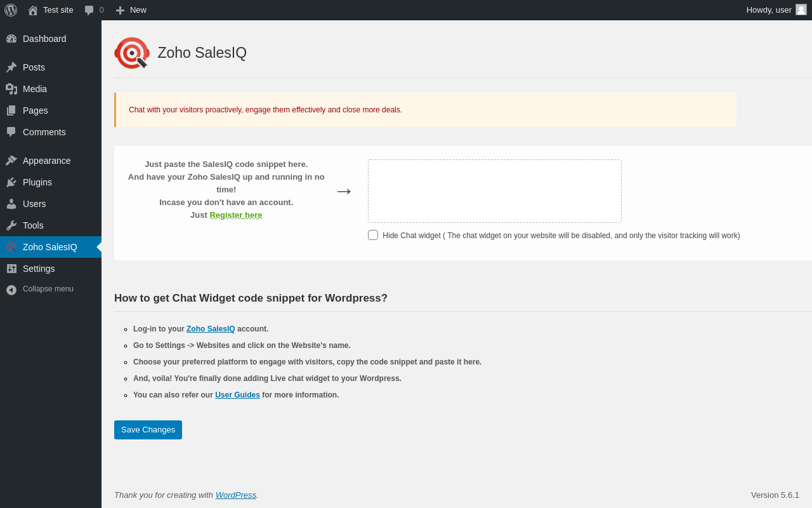Viewport: 812px width, 508px height.
Task: Click the plus icon next to New
Action: (x=120, y=10)
